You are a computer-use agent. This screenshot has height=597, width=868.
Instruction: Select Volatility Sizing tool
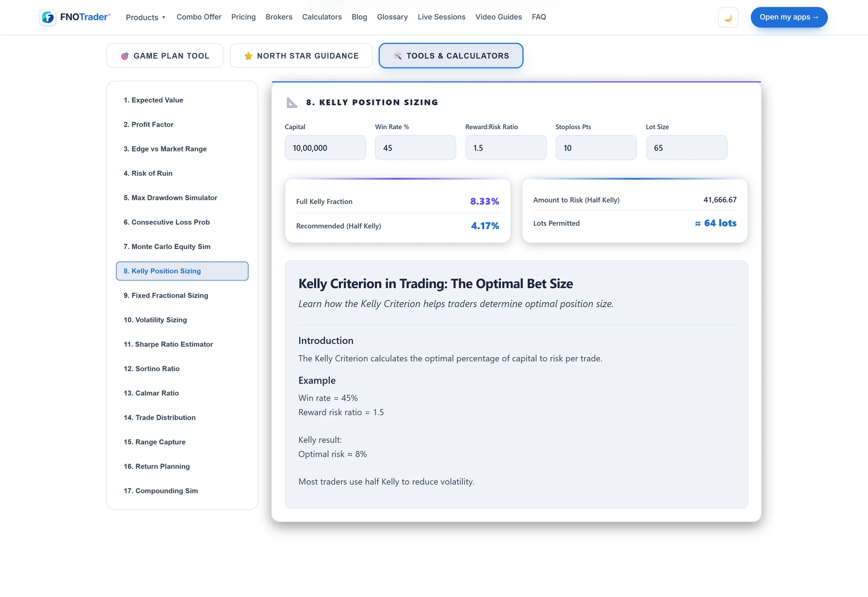[182, 320]
